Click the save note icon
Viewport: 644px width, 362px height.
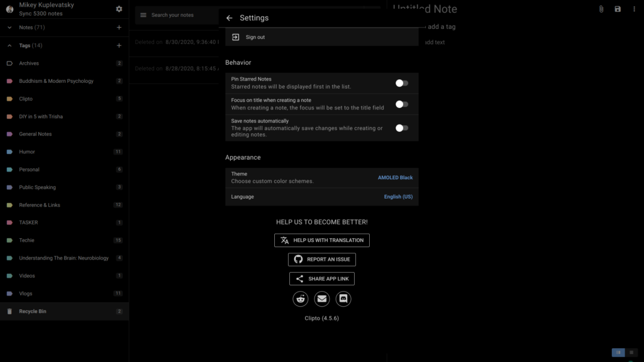618,9
